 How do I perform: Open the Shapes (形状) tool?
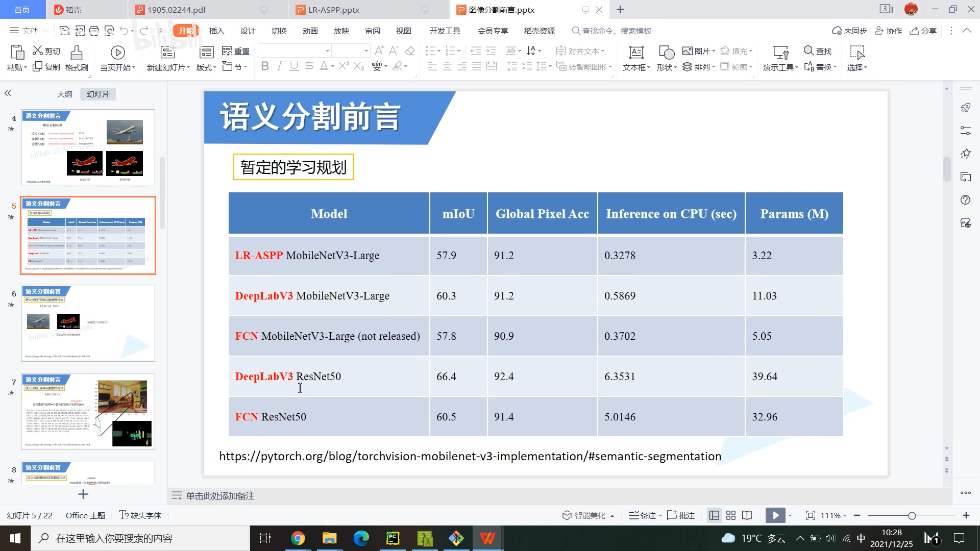[x=666, y=53]
